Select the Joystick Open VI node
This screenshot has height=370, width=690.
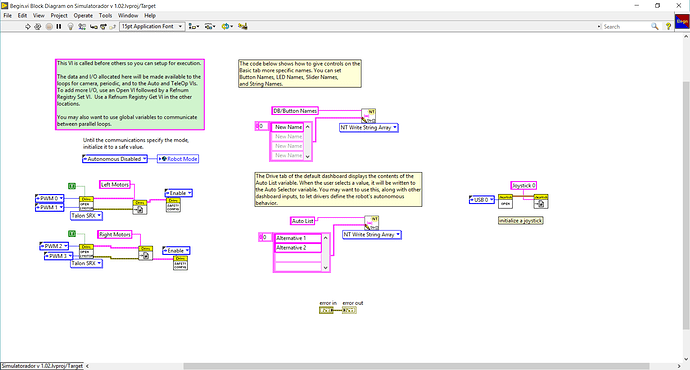coord(506,201)
